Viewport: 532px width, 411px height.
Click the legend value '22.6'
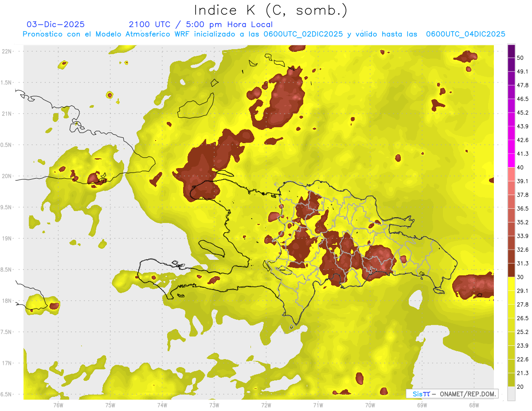[523, 360]
